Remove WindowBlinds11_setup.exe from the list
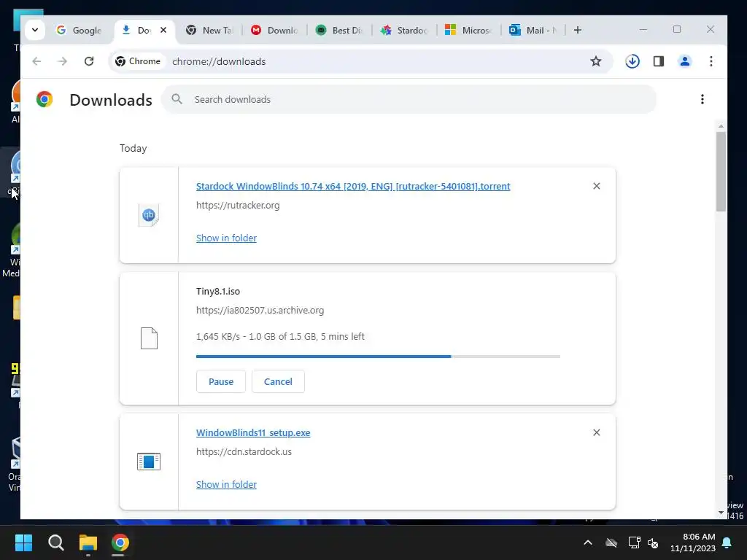The width and height of the screenshot is (747, 560). coord(597,432)
